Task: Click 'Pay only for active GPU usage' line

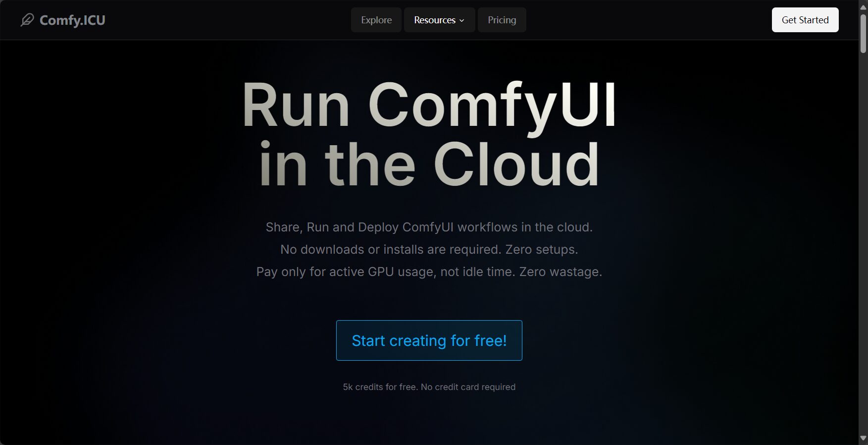Action: (x=429, y=272)
